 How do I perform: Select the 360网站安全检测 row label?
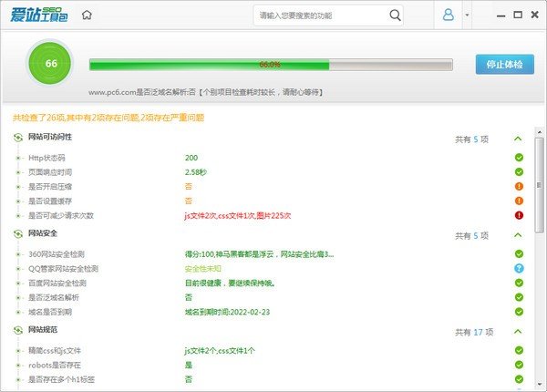[57, 254]
